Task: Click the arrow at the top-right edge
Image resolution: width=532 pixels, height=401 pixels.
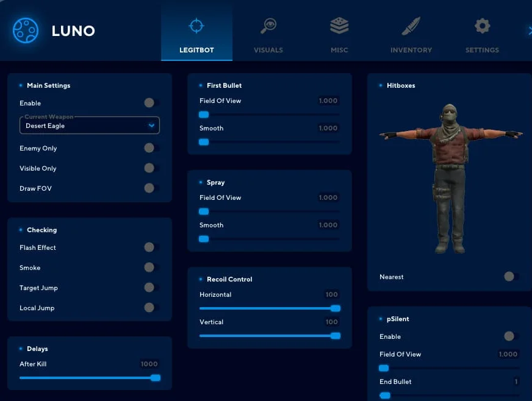Action: coord(528,30)
